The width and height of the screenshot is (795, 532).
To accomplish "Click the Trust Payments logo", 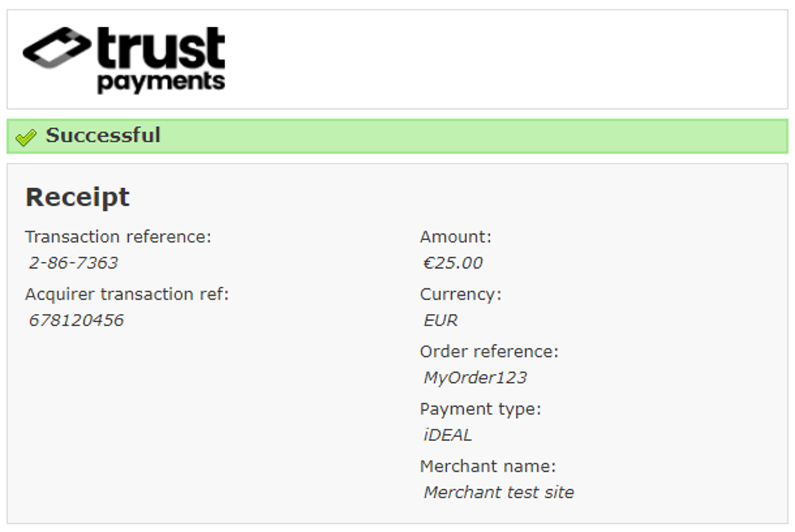I will [124, 60].
